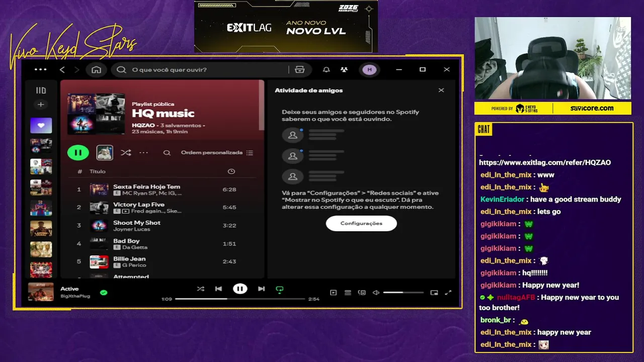This screenshot has height=362, width=644.
Task: Open the Now Playing view icon
Action: tap(333, 293)
